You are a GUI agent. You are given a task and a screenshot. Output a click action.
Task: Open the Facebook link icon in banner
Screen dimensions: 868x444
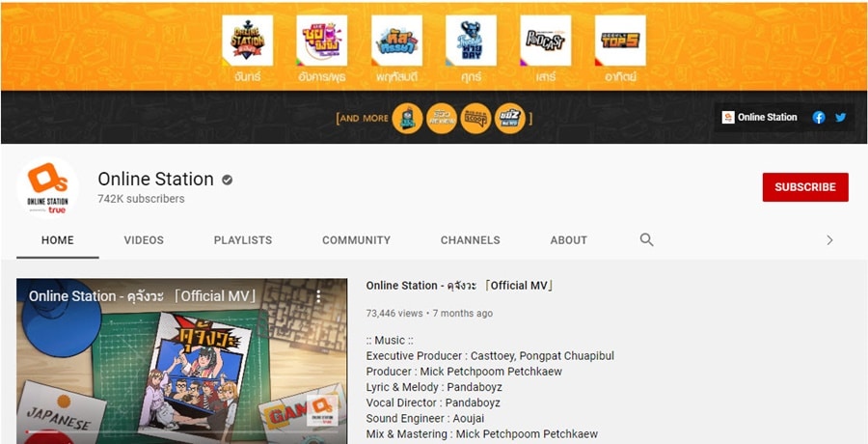pos(819,117)
